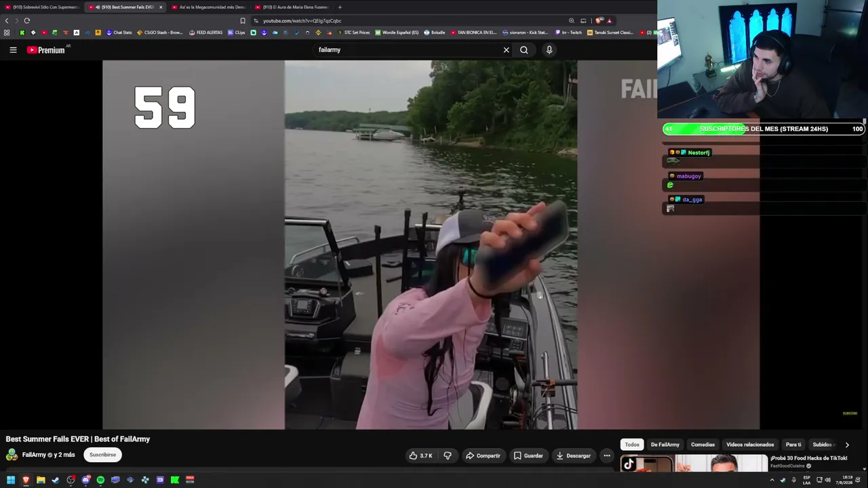Run the YouTube search with magnifier icon

(524, 49)
